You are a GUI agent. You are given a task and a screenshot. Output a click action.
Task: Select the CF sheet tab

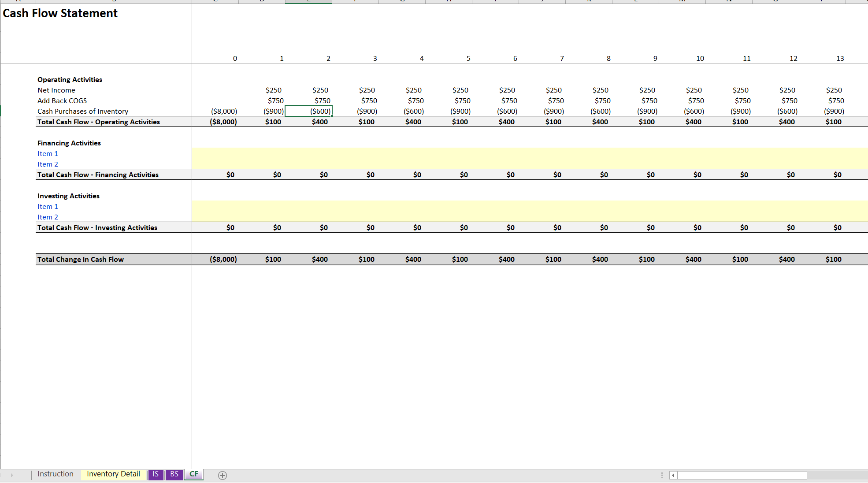click(193, 475)
